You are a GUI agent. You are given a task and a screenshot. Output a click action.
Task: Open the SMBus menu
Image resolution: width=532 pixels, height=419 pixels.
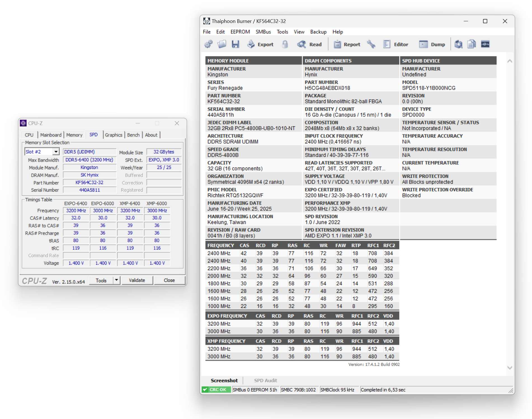[x=263, y=32]
